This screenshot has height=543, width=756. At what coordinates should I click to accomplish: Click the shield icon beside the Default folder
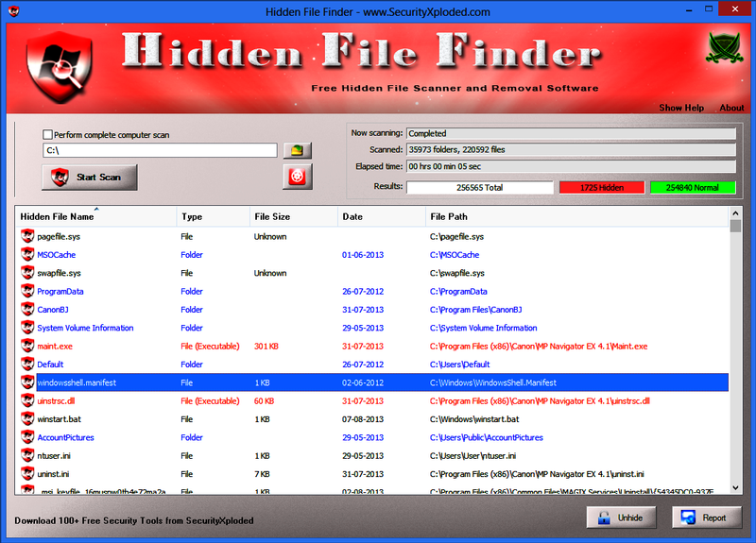click(27, 365)
